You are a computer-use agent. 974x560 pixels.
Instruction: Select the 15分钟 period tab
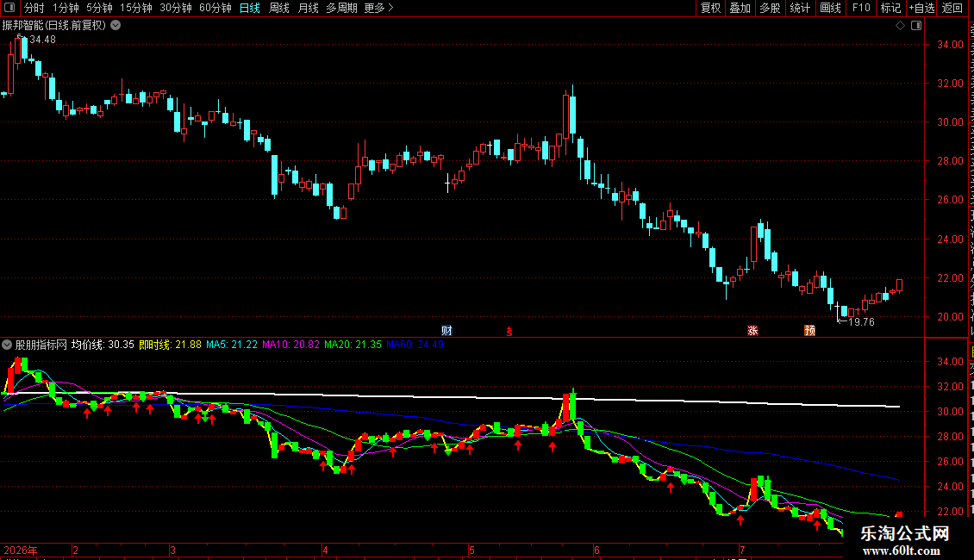click(136, 8)
